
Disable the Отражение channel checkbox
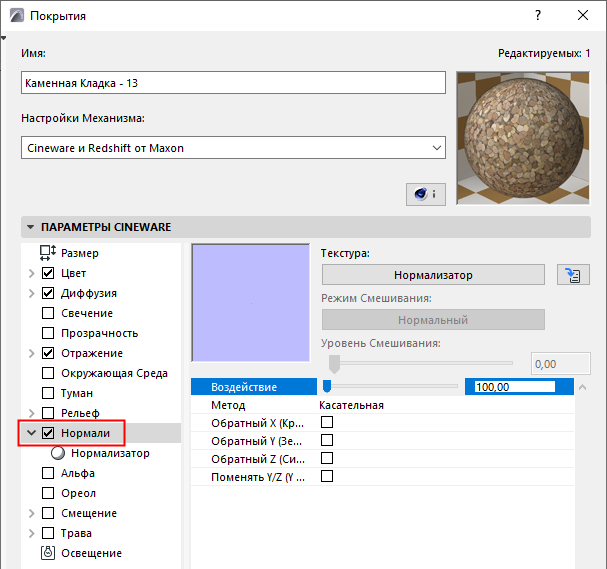tap(48, 353)
